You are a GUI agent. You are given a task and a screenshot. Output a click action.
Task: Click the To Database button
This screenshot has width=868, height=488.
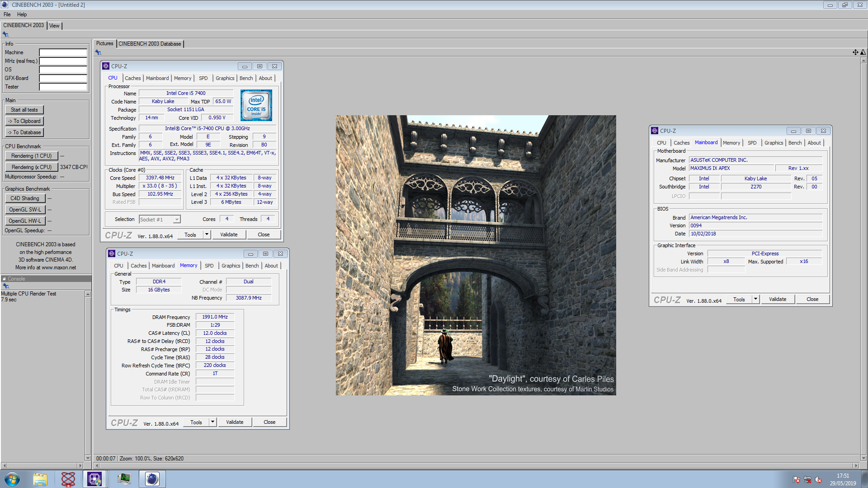coord(24,132)
